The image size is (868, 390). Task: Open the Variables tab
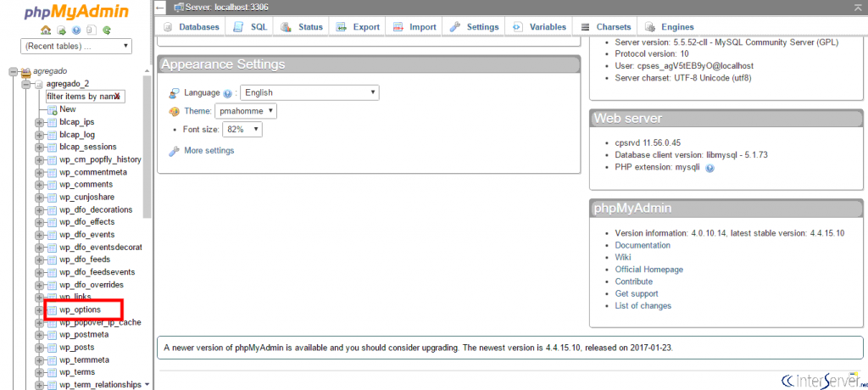tap(540, 26)
